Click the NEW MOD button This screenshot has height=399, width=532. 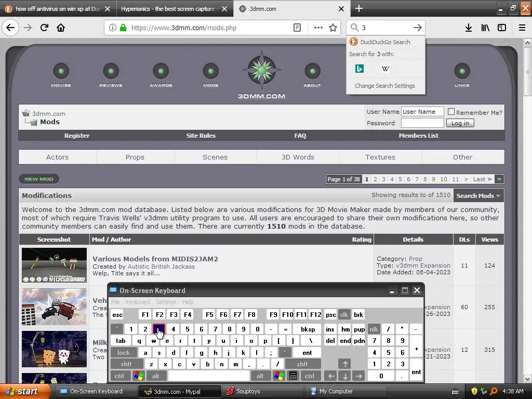pyautogui.click(x=38, y=179)
